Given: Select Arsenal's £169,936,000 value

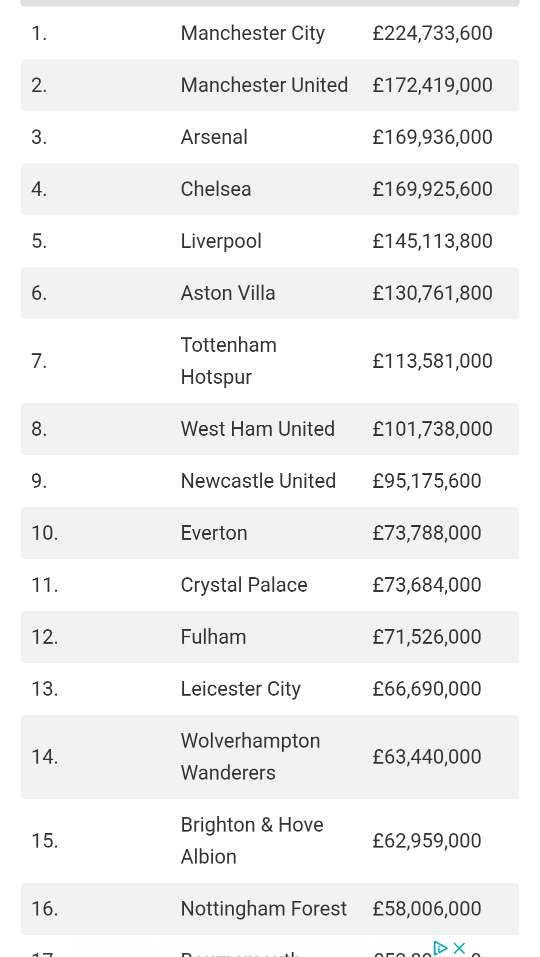Looking at the screenshot, I should [x=433, y=137].
